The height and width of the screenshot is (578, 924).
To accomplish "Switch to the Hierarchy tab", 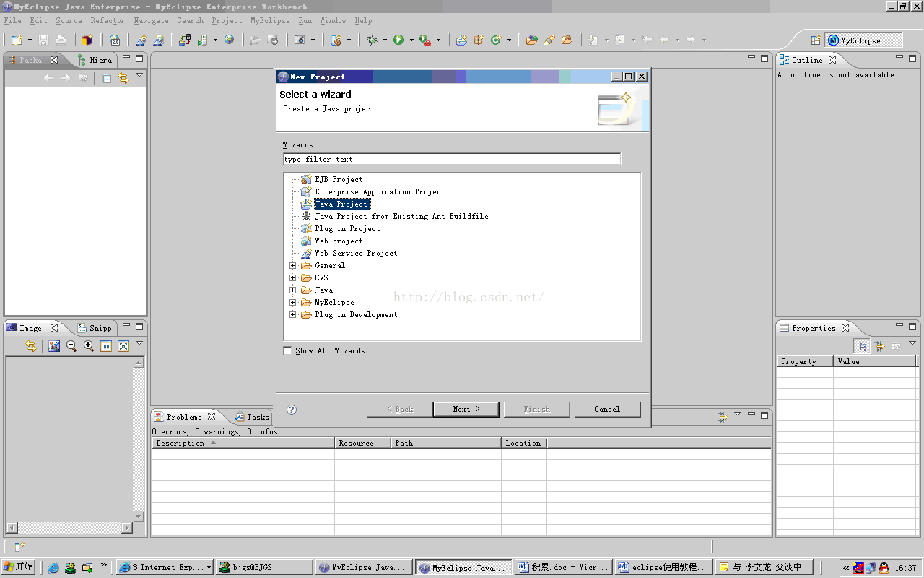I will pos(94,60).
